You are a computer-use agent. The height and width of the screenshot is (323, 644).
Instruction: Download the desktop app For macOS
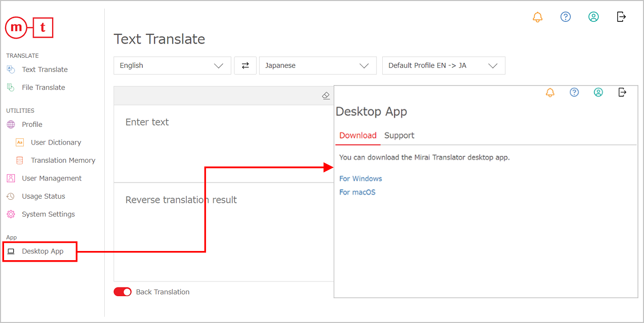point(357,192)
